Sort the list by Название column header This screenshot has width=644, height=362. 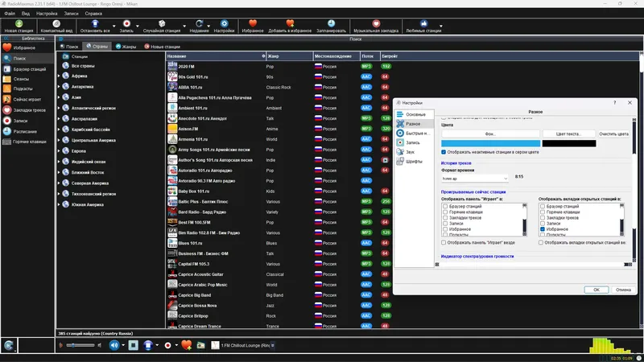[216, 56]
